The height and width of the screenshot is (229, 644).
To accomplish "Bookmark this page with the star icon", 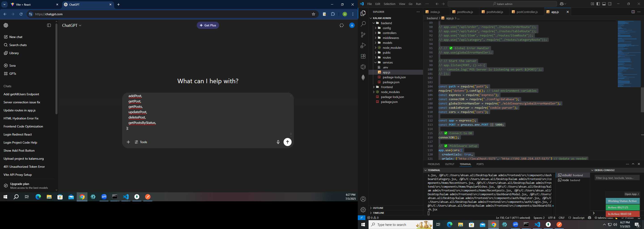I will (313, 14).
